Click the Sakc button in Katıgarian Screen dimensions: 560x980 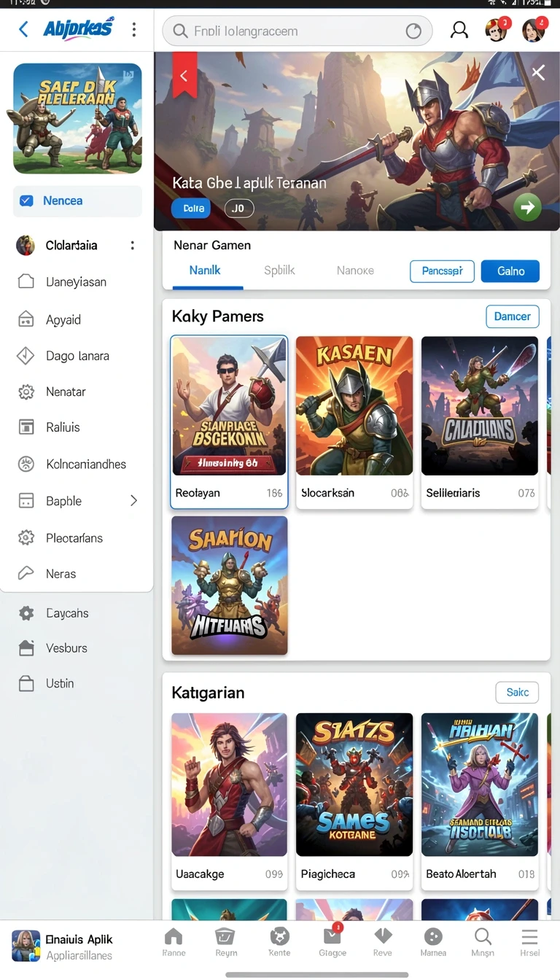(517, 692)
